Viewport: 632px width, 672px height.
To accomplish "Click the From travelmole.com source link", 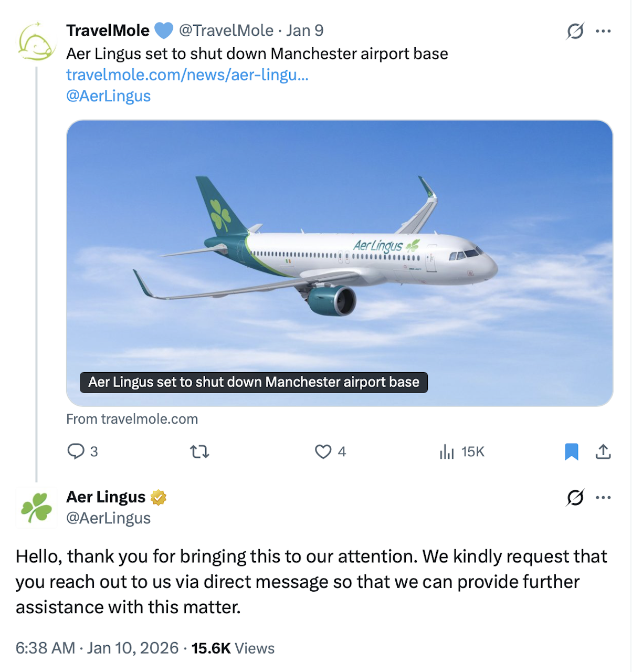I will click(x=132, y=418).
